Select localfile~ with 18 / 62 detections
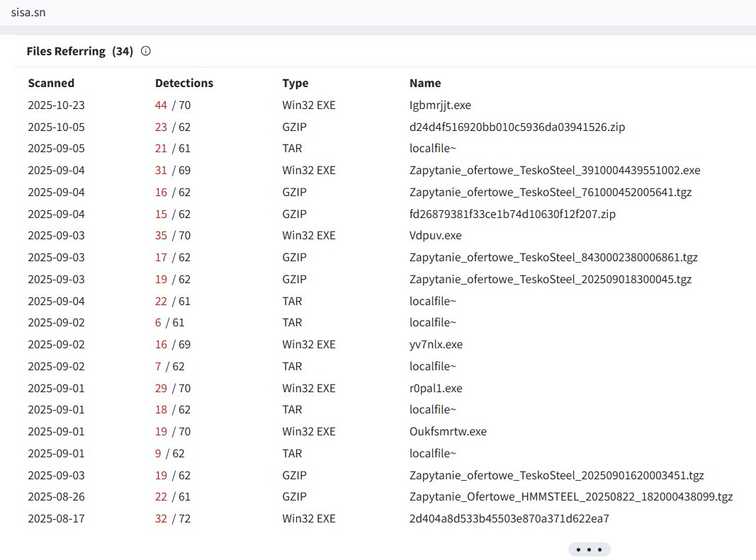Image resolution: width=756 pixels, height=560 pixels. [432, 410]
